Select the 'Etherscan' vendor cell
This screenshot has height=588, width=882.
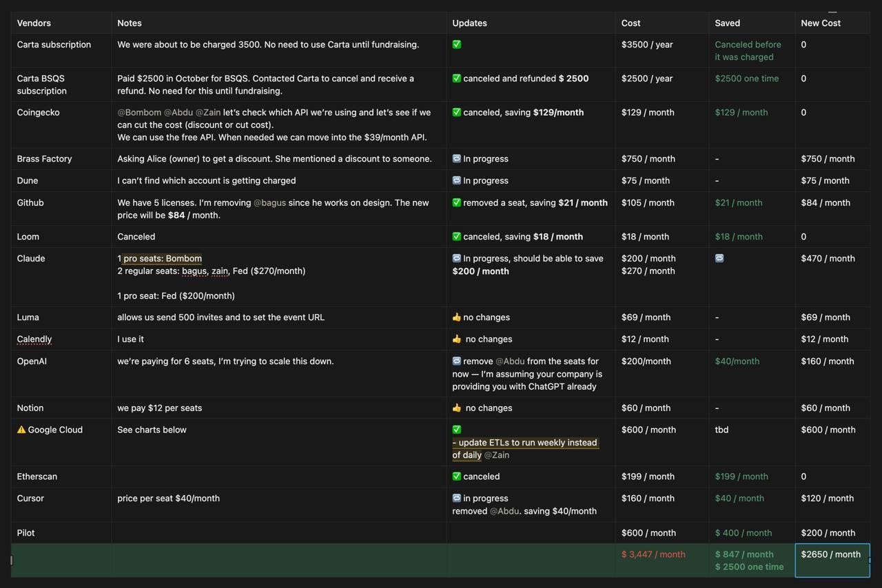61,476
